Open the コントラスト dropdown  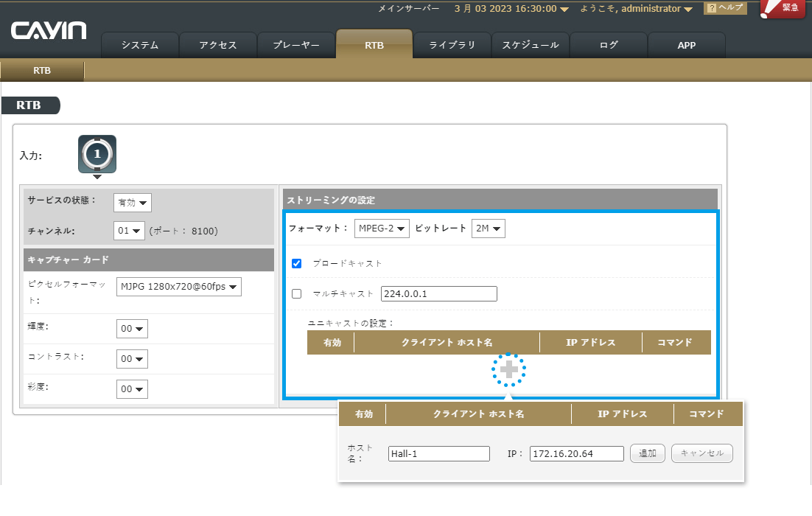(132, 358)
